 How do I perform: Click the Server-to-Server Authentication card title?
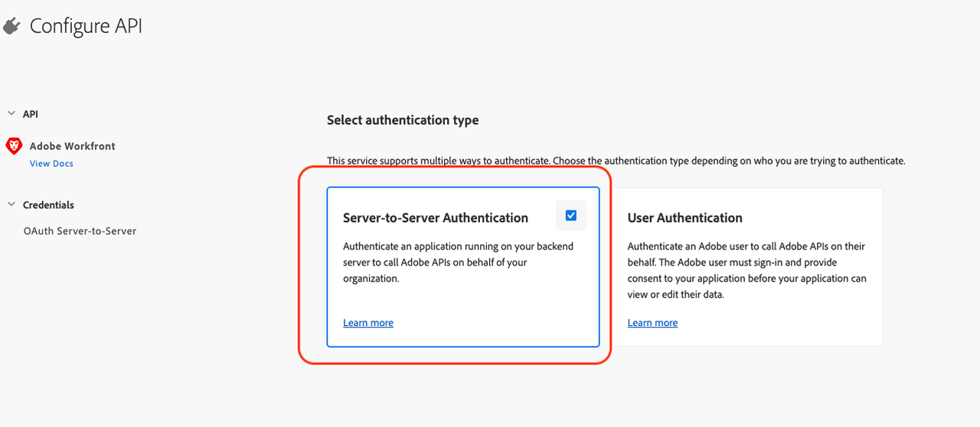pyautogui.click(x=435, y=218)
